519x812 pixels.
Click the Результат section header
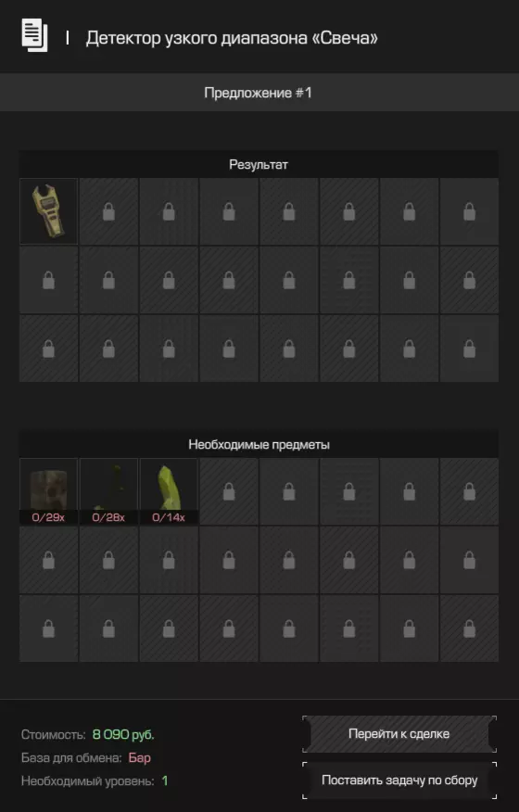click(x=259, y=165)
